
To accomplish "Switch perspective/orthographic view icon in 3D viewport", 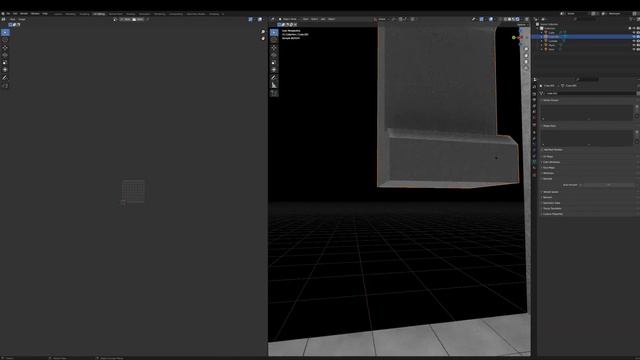I will (526, 68).
